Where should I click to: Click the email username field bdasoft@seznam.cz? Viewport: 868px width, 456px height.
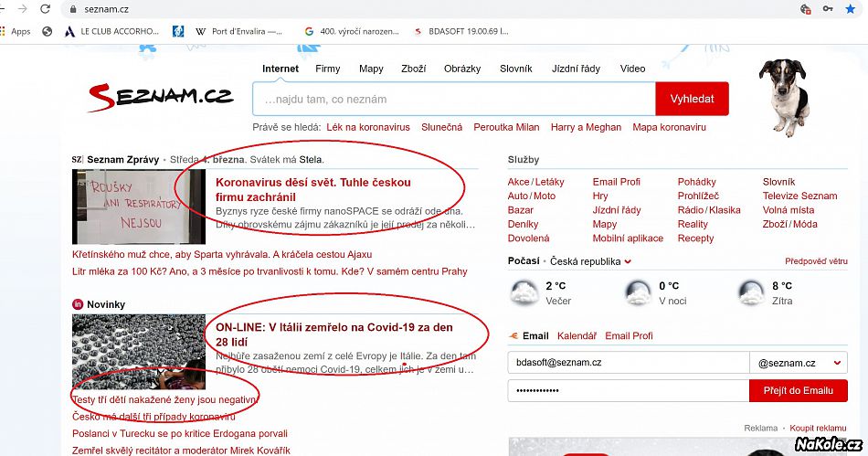coord(629,363)
